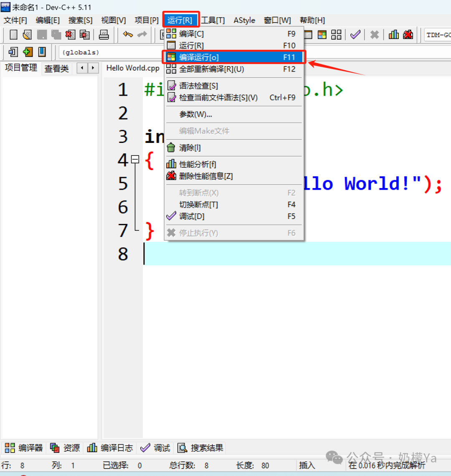Viewport: 451px width, 476px height.
Task: Select 性能分析[f] menu entry
Action: [x=234, y=164]
